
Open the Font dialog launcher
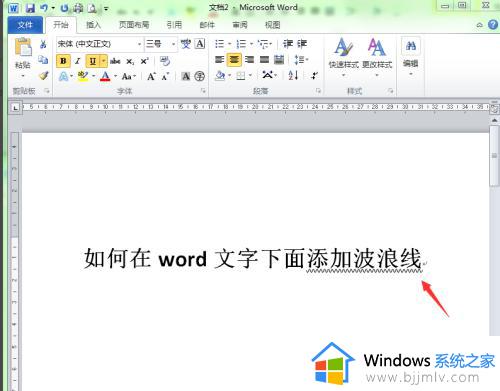pyautogui.click(x=203, y=91)
